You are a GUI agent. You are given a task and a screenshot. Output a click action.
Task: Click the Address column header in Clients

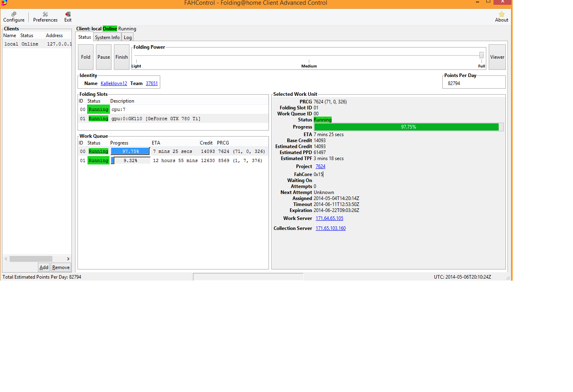coord(54,36)
